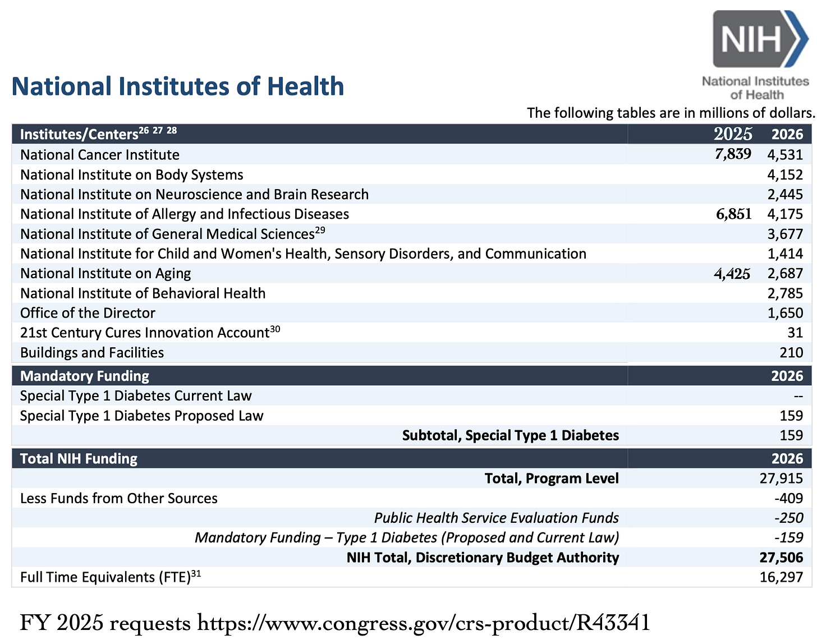This screenshot has width=817, height=644.
Task: Click NIH Total, Discretionary Budget Authority label
Action: [x=483, y=558]
